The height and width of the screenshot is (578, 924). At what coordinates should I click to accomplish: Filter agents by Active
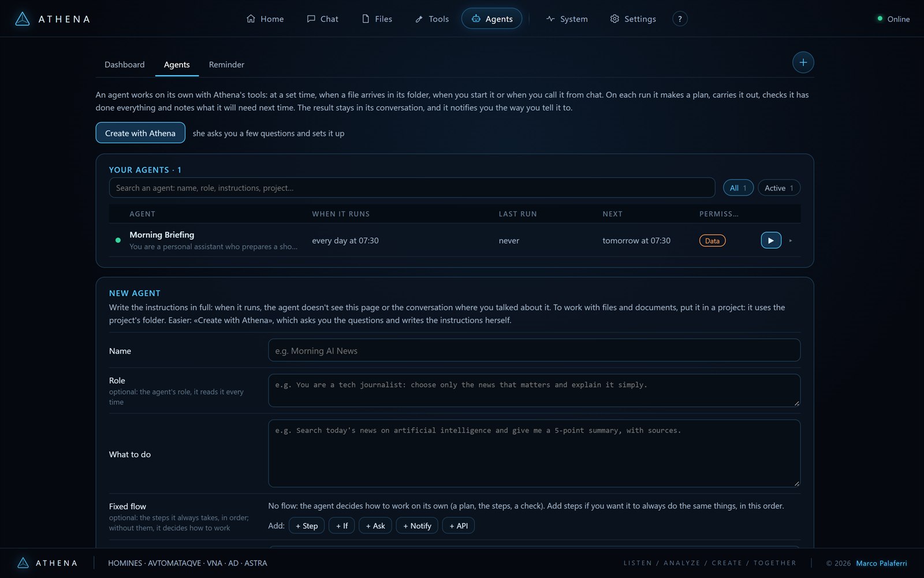778,188
